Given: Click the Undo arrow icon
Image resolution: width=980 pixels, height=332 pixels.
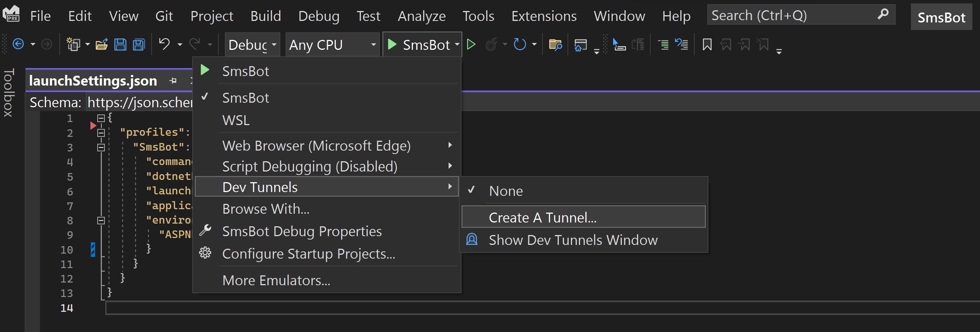Looking at the screenshot, I should [164, 44].
